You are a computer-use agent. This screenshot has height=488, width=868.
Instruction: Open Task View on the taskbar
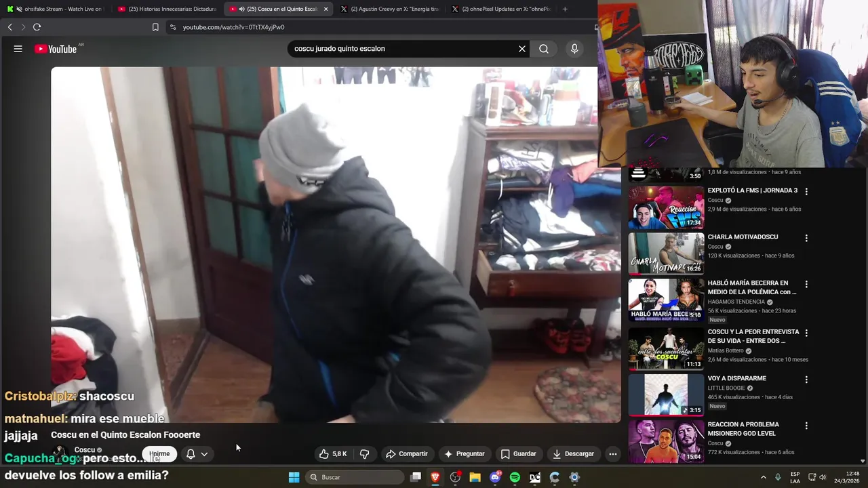coord(416,477)
